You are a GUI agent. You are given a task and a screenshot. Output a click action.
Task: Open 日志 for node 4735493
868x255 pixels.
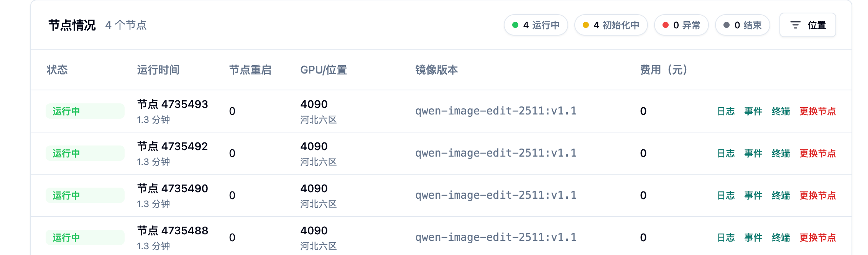(x=726, y=111)
